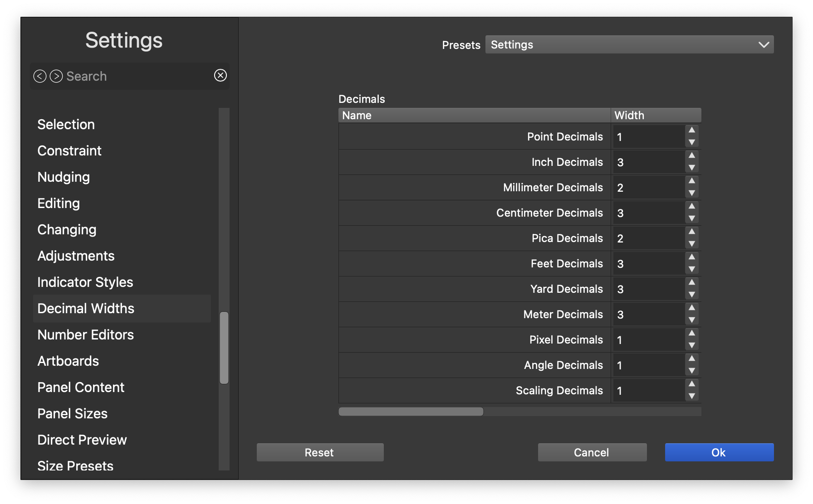Viewport: 813px width, 504px height.
Task: Decrease Pica Decimals with down arrow
Action: [x=692, y=244]
